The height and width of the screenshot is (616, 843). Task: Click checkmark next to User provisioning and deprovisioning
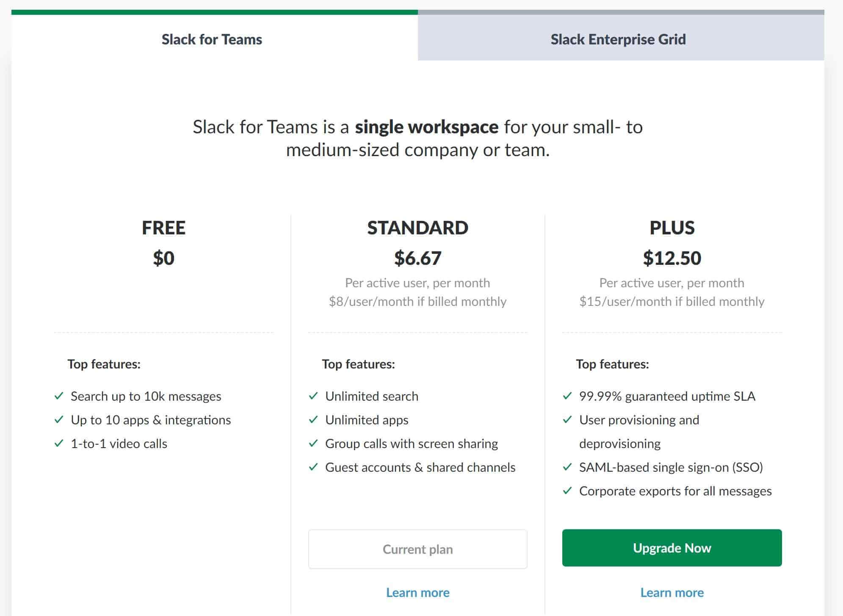[x=567, y=420]
